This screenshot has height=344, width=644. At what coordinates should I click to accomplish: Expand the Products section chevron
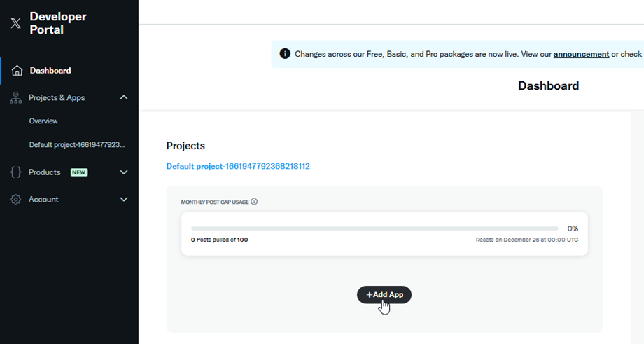point(124,172)
